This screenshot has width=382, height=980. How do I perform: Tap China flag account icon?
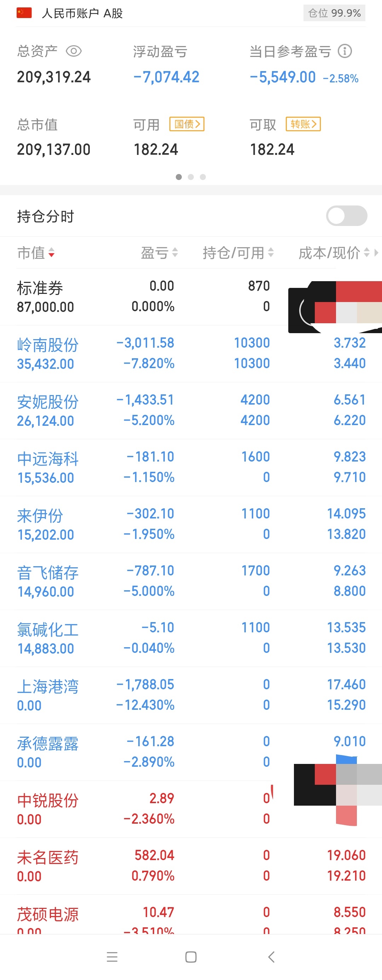tap(24, 13)
